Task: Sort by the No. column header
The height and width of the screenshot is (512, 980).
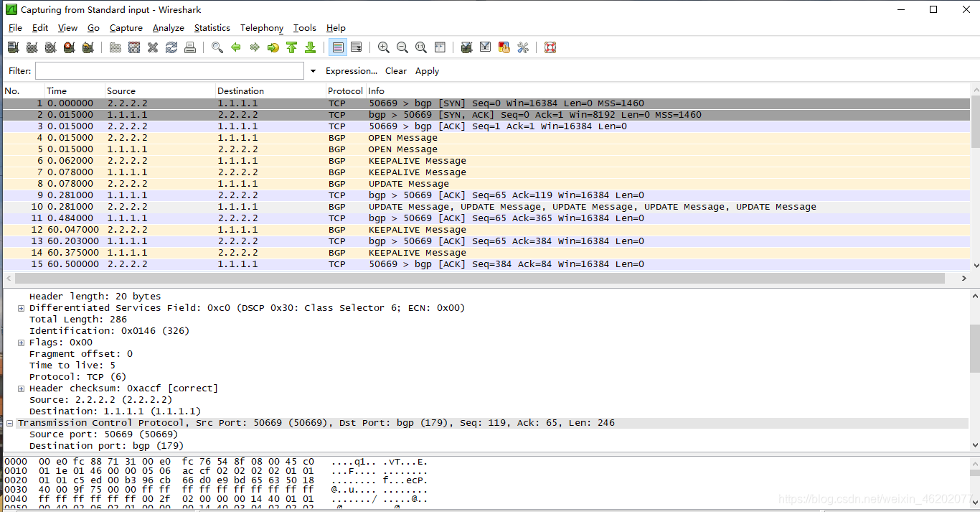Action: 23,91
